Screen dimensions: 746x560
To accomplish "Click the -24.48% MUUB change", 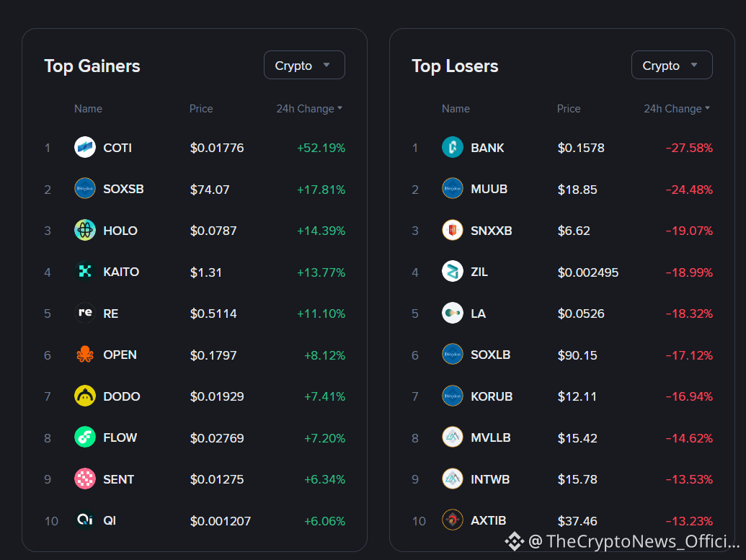I will 689,190.
